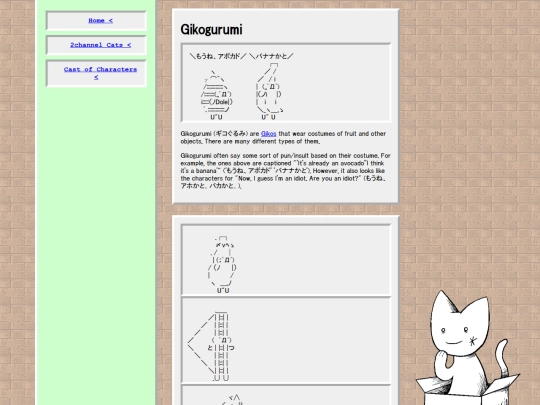
Task: Click paragraph starting "Gikogurumi (ギコぐるみ) are"
Action: pyautogui.click(x=283, y=137)
